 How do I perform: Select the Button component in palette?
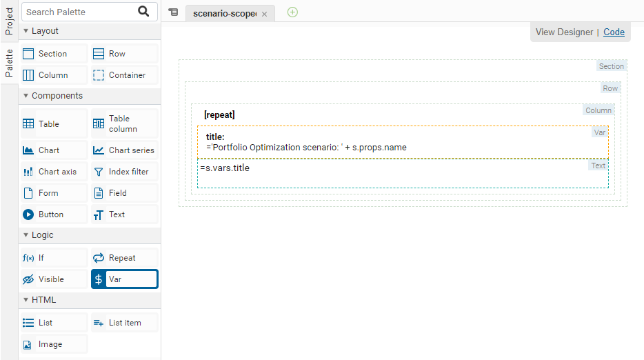pyautogui.click(x=54, y=214)
